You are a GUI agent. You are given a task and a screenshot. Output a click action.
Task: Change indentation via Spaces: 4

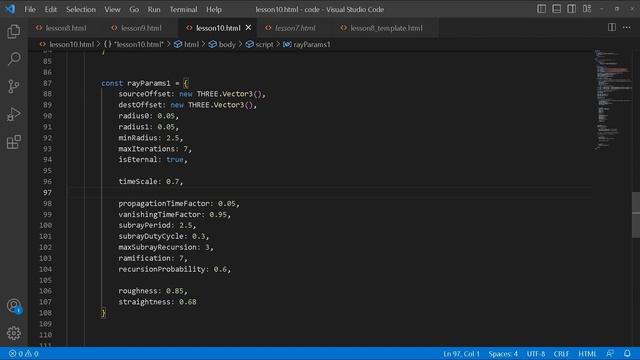coord(503,353)
